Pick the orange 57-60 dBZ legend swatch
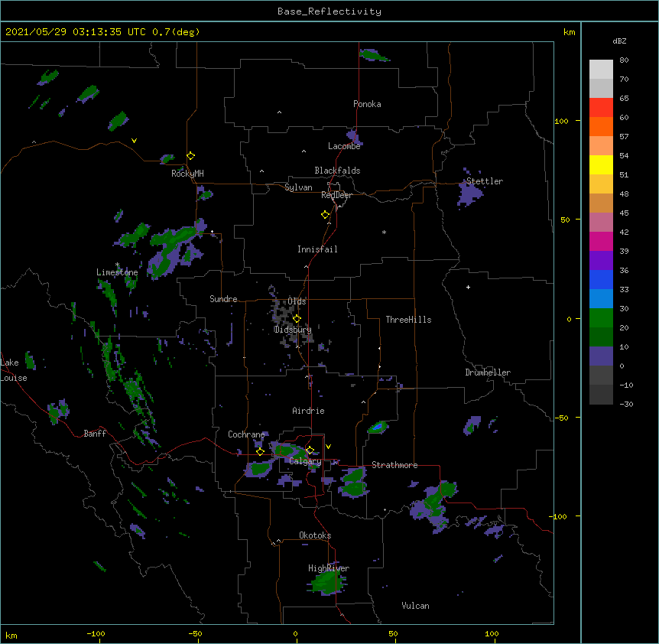Image resolution: width=659 pixels, height=644 pixels. click(x=601, y=127)
